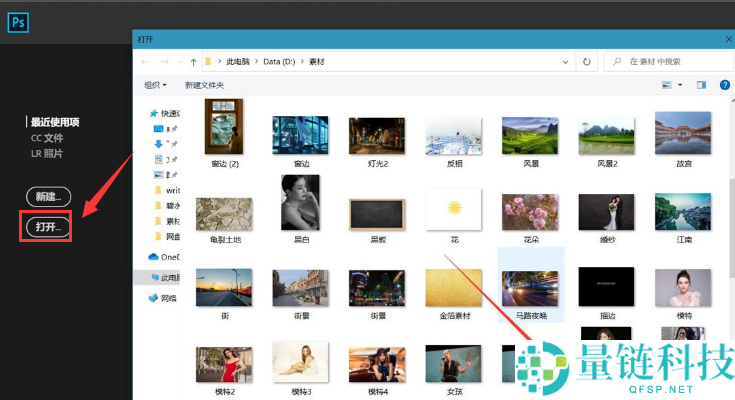Select the 马路夜晚 image thumbnail

[530, 288]
